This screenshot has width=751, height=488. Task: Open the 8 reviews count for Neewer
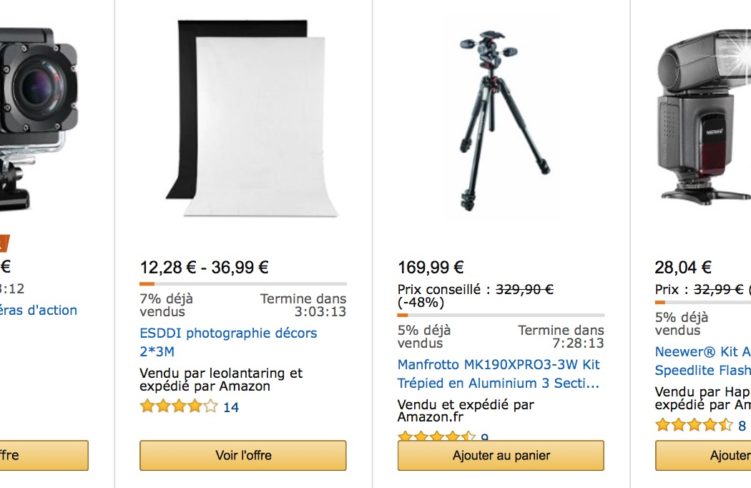pyautogui.click(x=742, y=426)
